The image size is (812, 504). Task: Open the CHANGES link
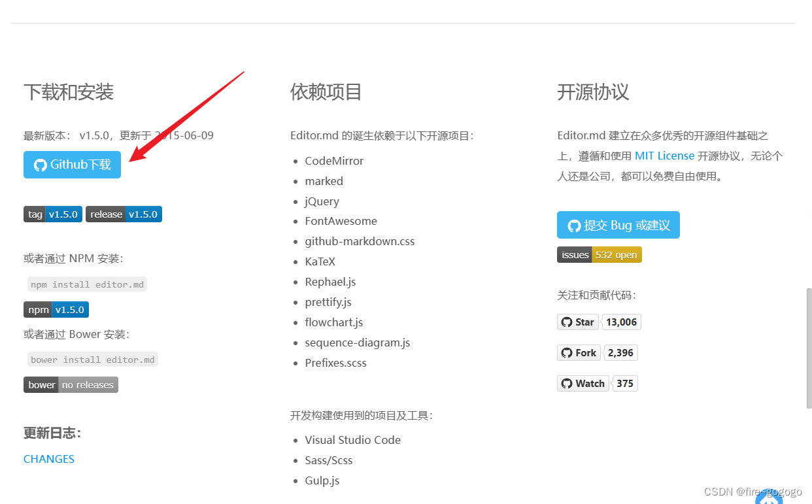coord(49,459)
